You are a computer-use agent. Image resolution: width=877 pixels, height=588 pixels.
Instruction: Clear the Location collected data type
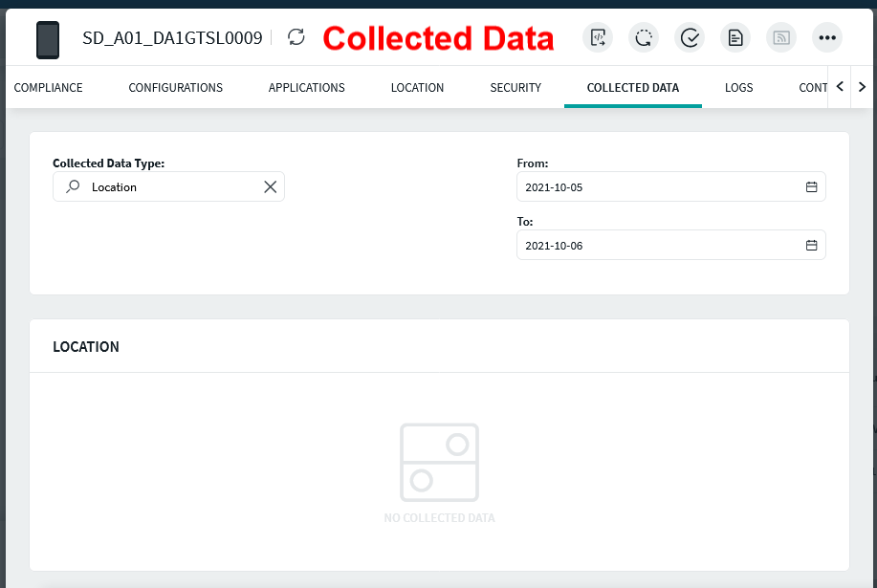click(270, 187)
